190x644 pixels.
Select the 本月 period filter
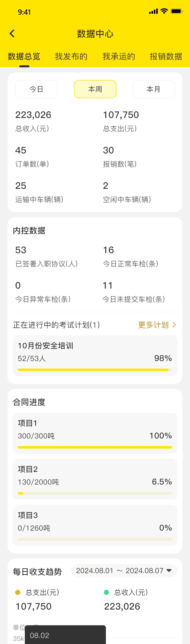tap(153, 89)
